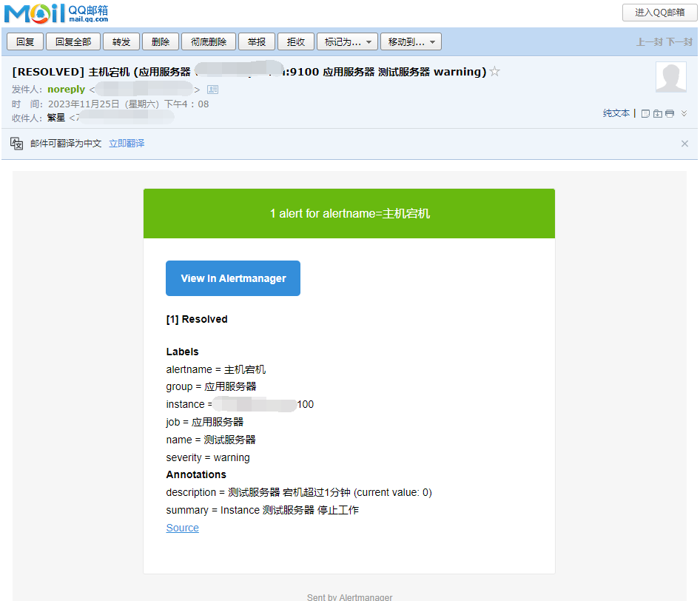Click the save-to-folder download icon
Image resolution: width=700 pixels, height=601 pixels.
(x=657, y=113)
